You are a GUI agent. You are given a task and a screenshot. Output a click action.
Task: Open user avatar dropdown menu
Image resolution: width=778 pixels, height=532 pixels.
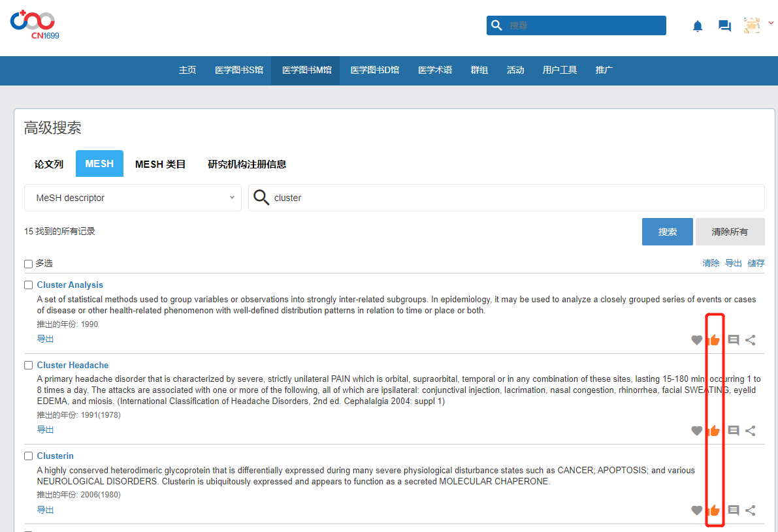pyautogui.click(x=758, y=25)
